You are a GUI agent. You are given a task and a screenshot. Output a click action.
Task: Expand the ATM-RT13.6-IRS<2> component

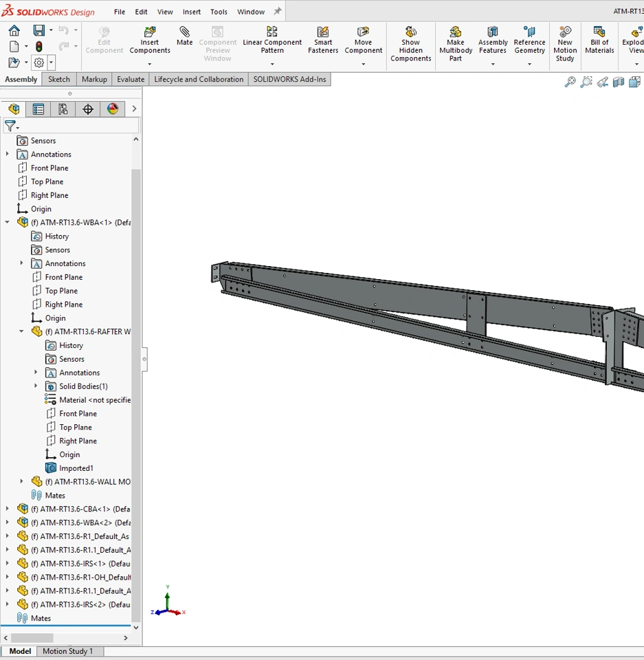tap(7, 604)
